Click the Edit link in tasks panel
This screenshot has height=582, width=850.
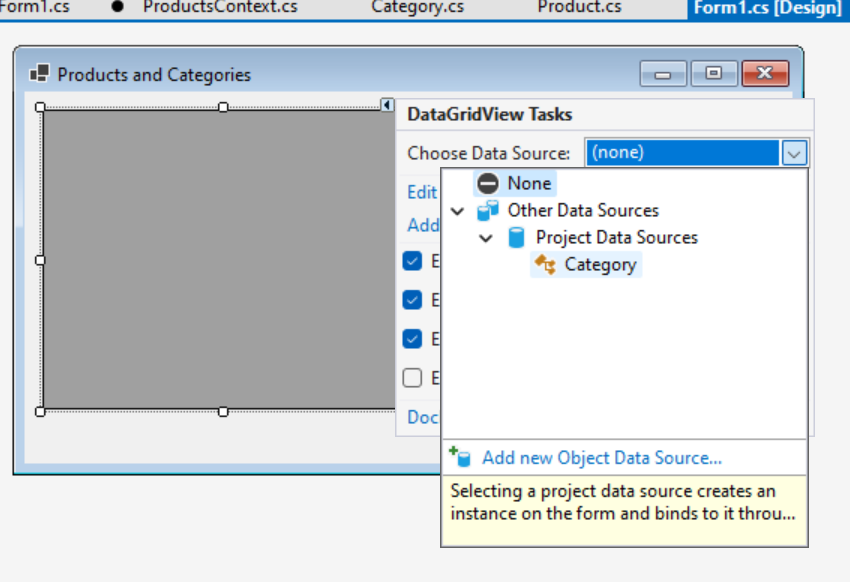(421, 192)
